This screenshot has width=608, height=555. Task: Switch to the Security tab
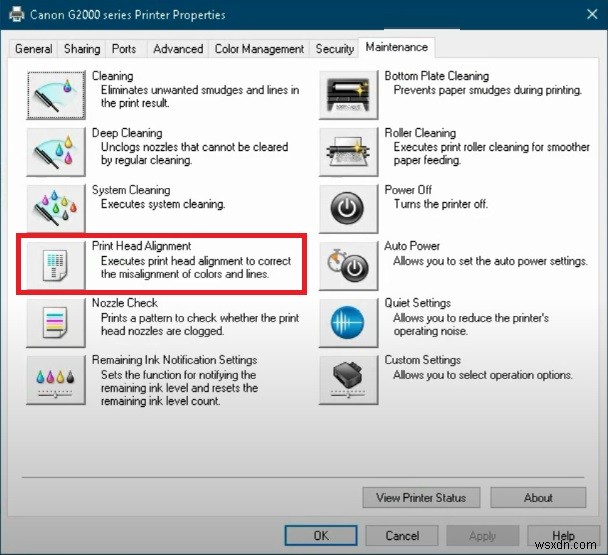point(335,49)
